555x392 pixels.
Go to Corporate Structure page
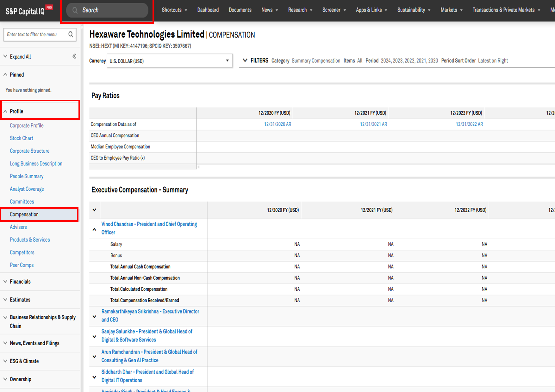click(x=29, y=151)
